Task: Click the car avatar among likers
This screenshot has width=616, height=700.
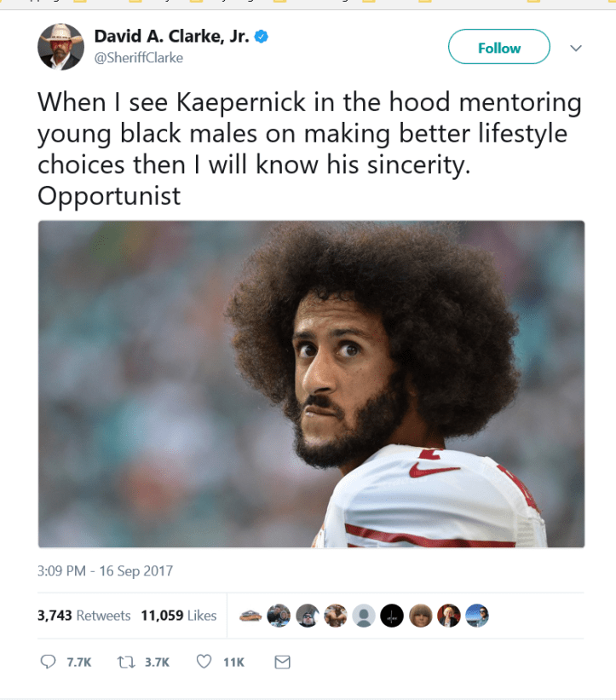Action: (250, 616)
